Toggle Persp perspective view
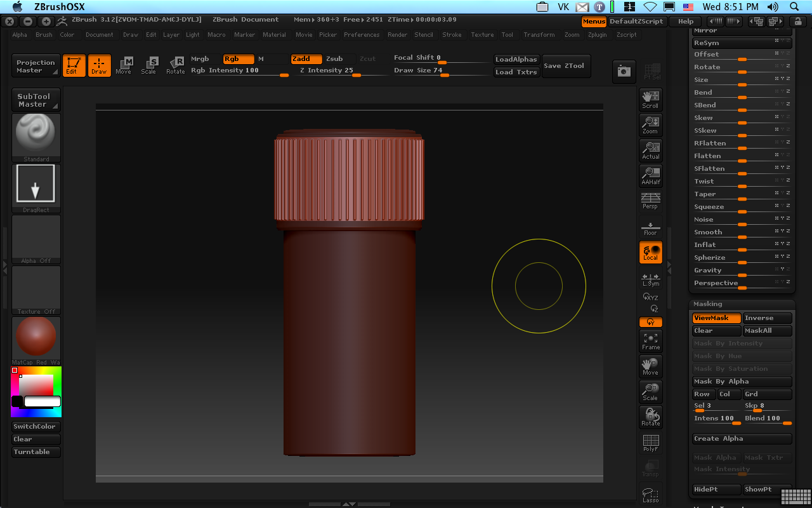The image size is (812, 508). point(650,201)
